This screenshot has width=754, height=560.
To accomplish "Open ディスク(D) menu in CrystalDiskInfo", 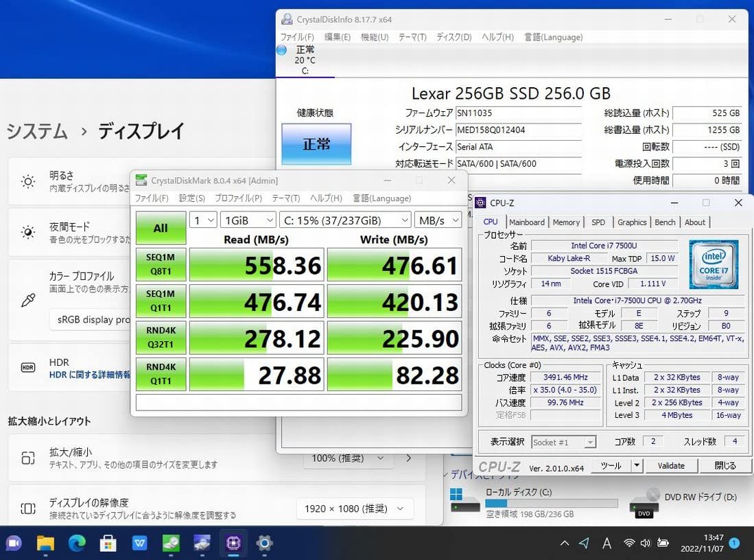I will (454, 37).
